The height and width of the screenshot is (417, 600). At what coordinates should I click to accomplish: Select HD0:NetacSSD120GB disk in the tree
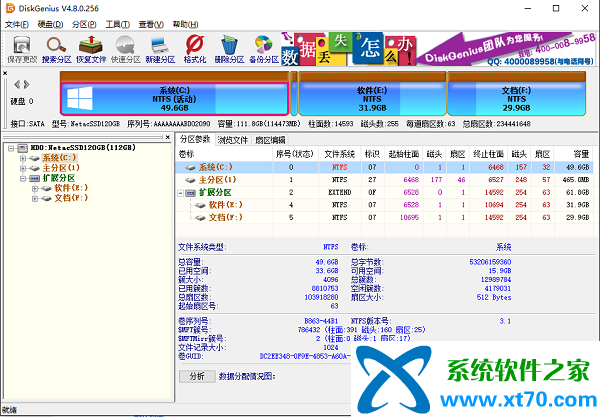(x=83, y=148)
